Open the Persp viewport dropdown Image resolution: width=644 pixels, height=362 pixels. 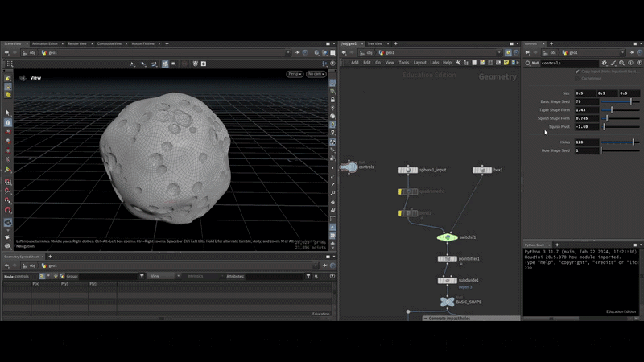[295, 74]
